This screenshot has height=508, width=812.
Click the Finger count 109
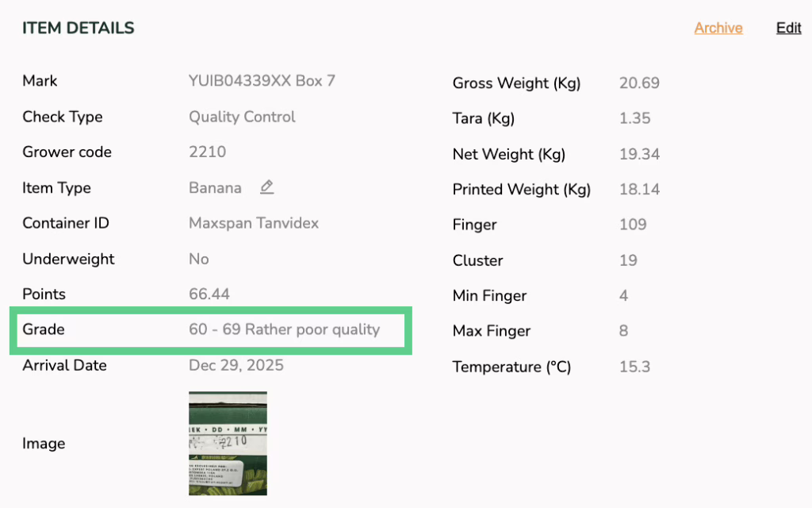633,225
